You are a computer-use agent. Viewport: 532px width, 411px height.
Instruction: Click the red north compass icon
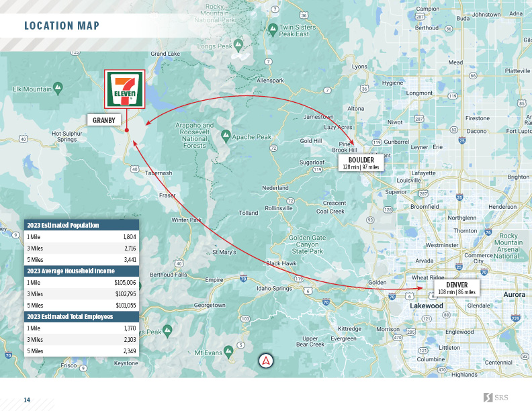(265, 361)
